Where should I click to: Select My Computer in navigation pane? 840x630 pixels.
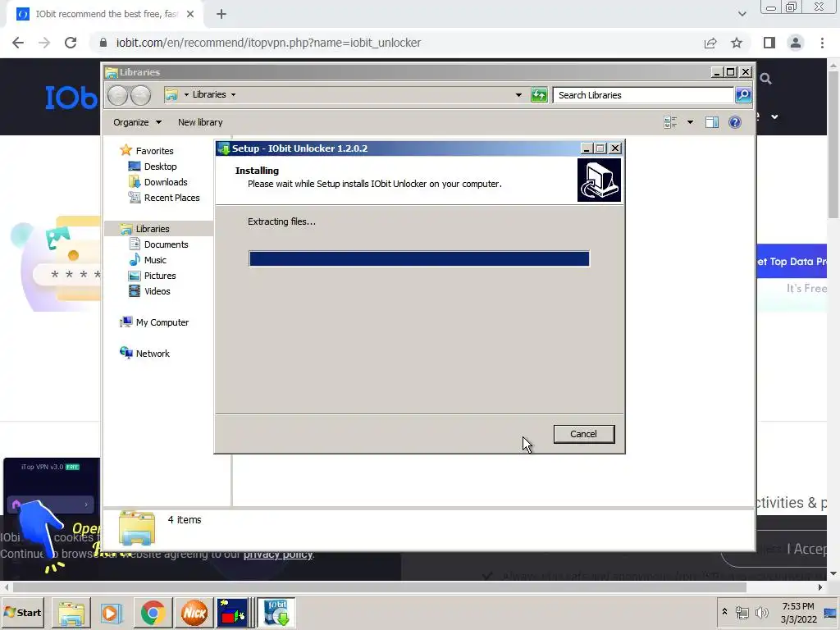[162, 322]
